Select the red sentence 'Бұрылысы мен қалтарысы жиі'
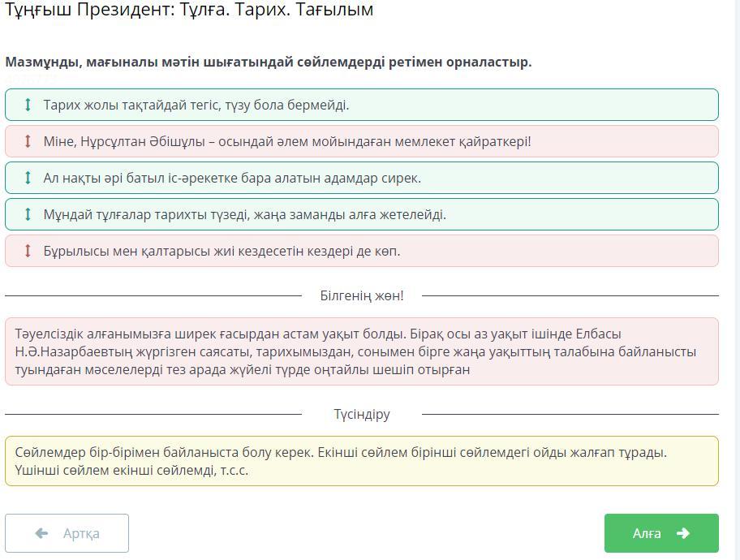The height and width of the screenshot is (560, 740). [222, 251]
